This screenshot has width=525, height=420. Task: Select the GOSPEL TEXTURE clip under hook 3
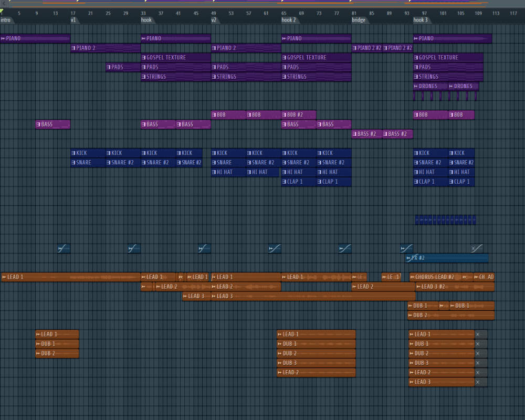coord(448,58)
